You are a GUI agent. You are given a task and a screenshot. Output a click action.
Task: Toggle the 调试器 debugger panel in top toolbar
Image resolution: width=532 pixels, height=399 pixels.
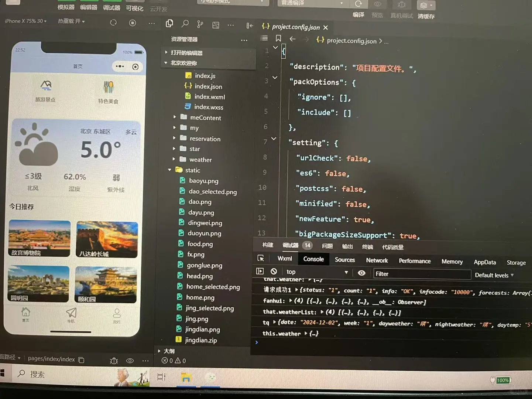tap(111, 8)
